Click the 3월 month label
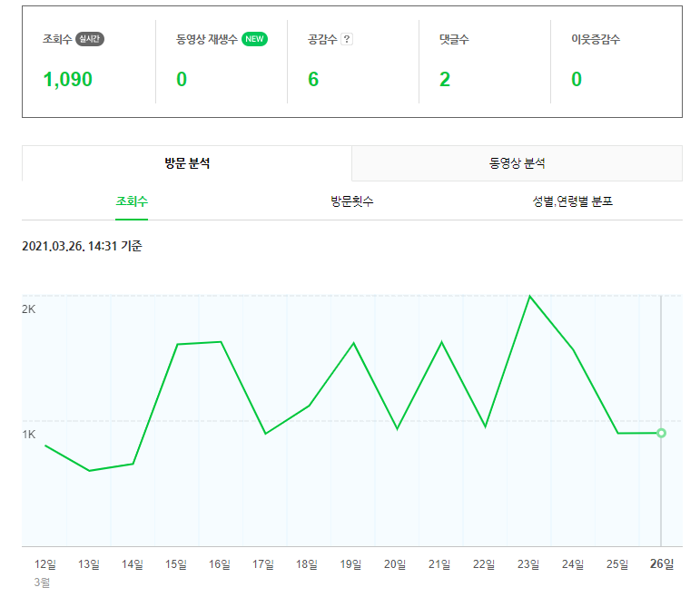700x607 pixels. tap(42, 583)
